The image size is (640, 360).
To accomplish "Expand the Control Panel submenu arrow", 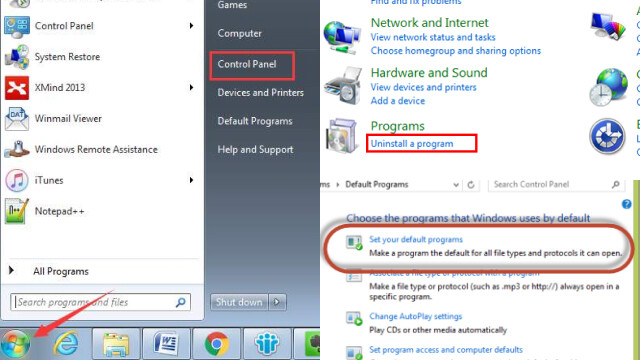I will [x=191, y=26].
